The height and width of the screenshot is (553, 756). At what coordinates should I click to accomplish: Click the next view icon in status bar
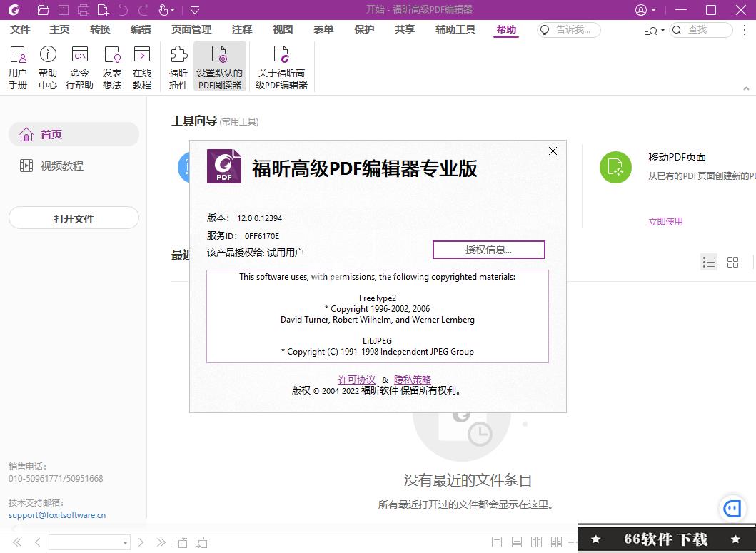click(201, 542)
